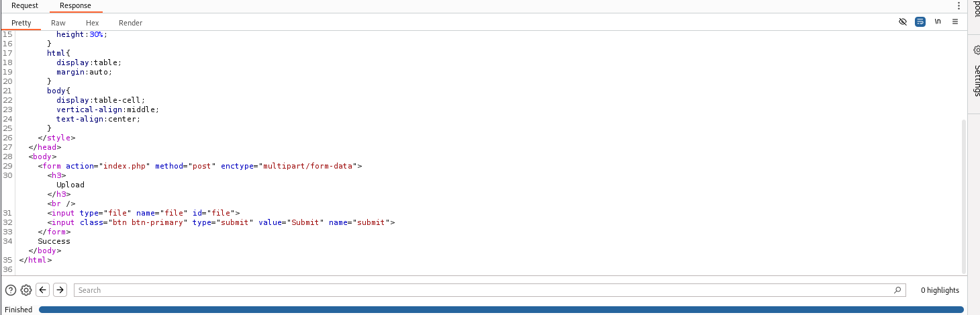Open search settings gear icon
The image size is (980, 315).
[26, 290]
